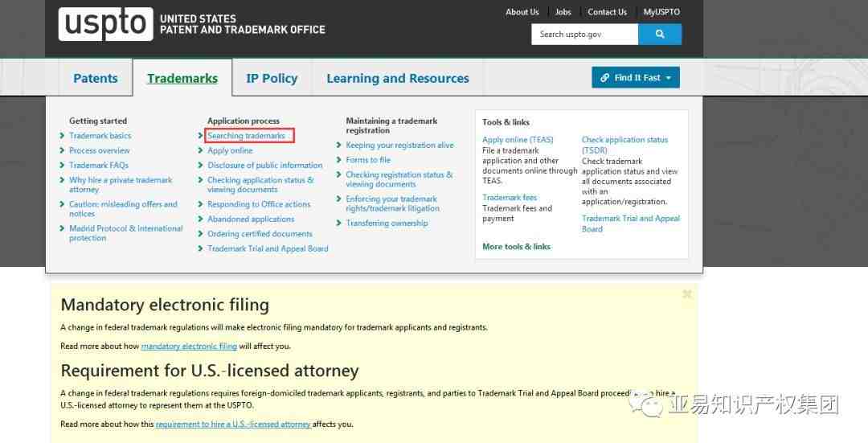
Task: Open Disclosure of public information
Action: (x=264, y=165)
